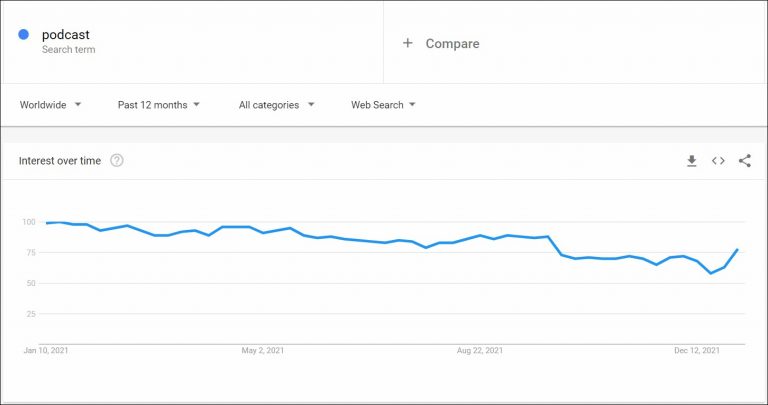Viewport: 768px width, 405px height.
Task: Open the Past 12 months dropdown
Action: 159,105
